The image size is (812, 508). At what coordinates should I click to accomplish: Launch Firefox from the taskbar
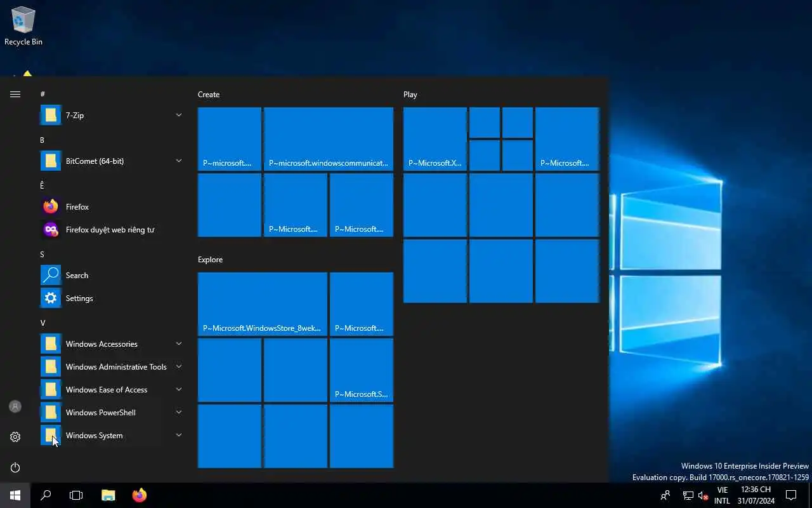tap(139, 495)
